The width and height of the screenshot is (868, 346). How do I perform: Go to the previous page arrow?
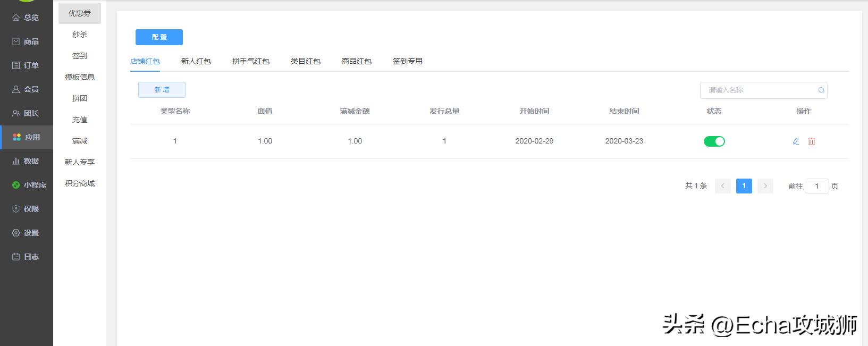(x=722, y=186)
